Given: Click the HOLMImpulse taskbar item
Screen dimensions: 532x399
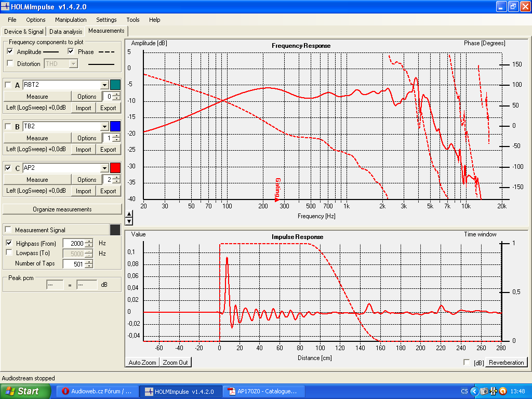Looking at the screenshot, I should point(180,391).
